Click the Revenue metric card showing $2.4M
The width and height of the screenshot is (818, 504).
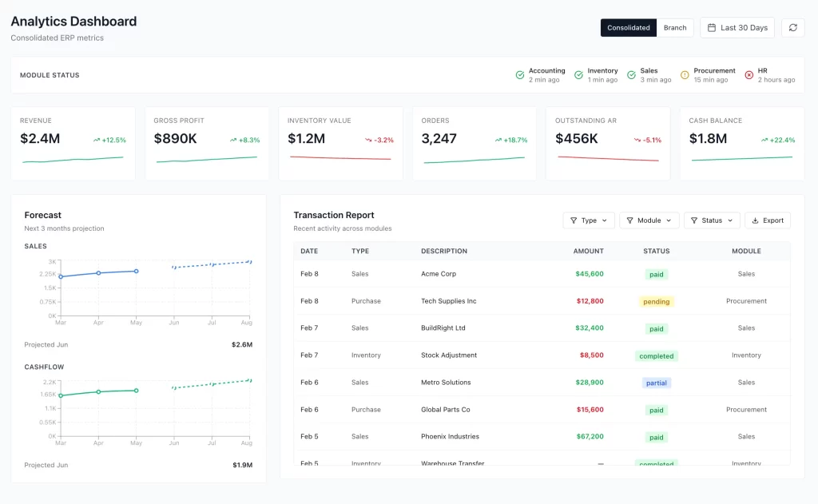(73, 142)
